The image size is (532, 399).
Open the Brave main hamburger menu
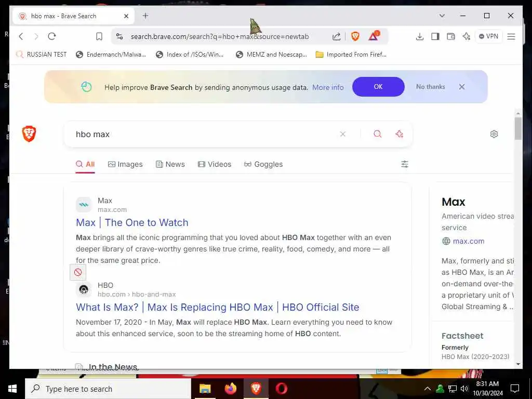click(511, 36)
